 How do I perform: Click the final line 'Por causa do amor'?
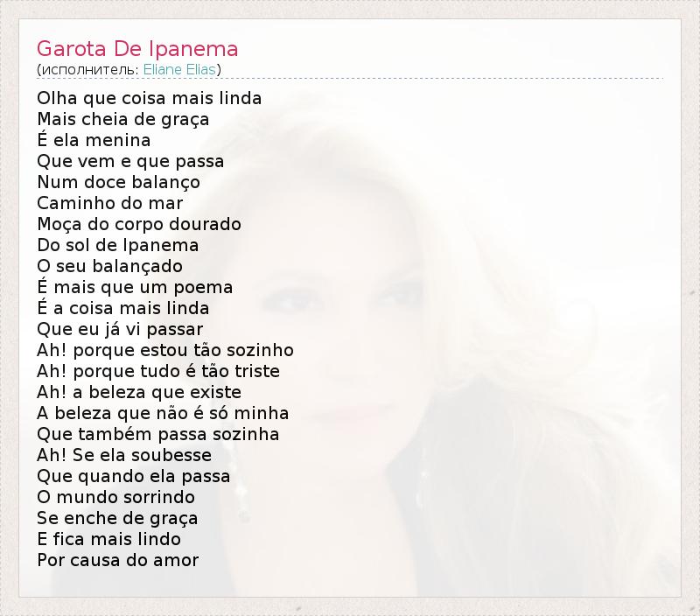click(118, 560)
